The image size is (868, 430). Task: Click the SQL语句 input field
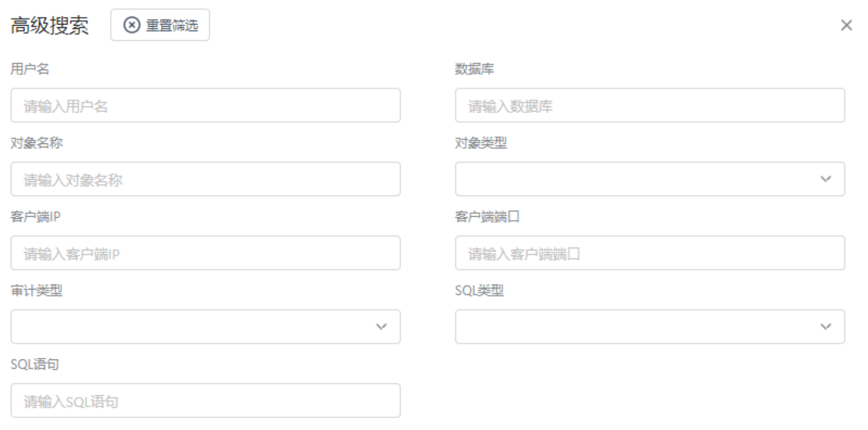click(x=205, y=400)
